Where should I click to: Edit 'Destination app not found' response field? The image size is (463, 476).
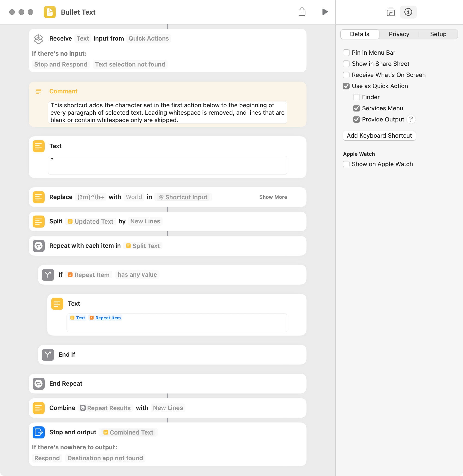pyautogui.click(x=105, y=458)
